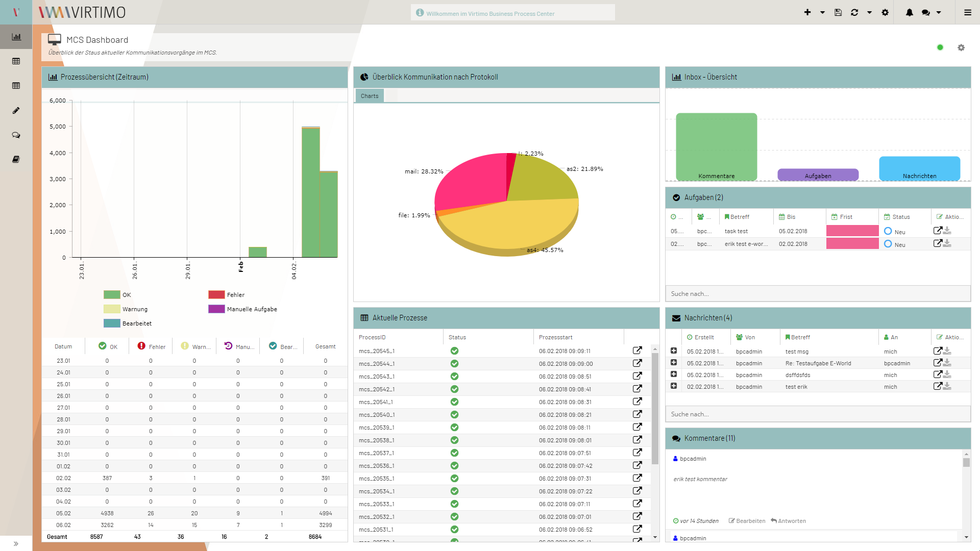Open the top bar comments icon
The height and width of the screenshot is (551, 980).
(x=926, y=12)
